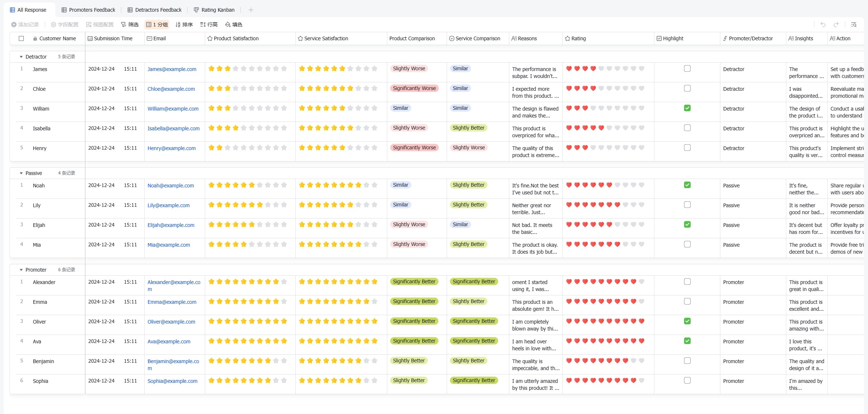Toggle the select-all checkbox in the header
Image resolution: width=868 pixels, height=414 pixels.
click(x=21, y=38)
